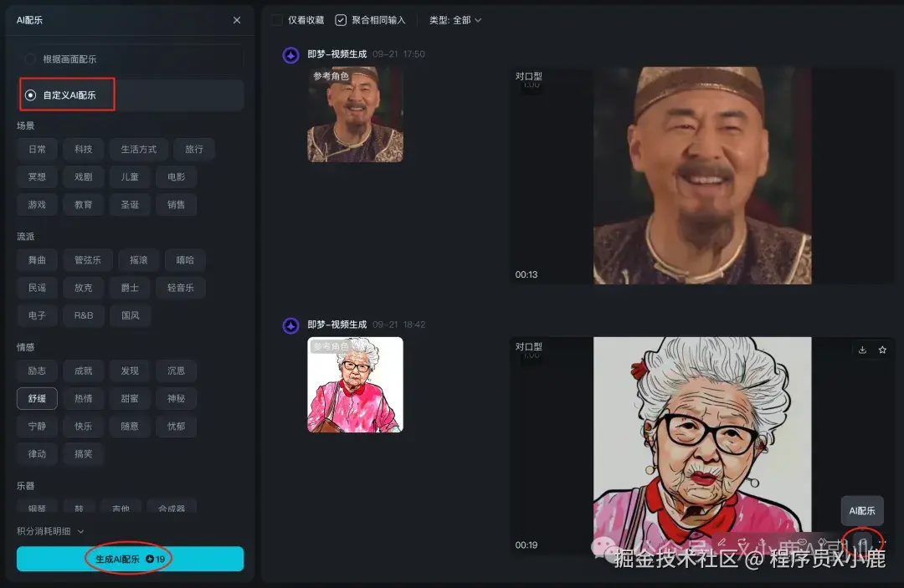Open AI配乐 via the music note icon

(x=860, y=540)
